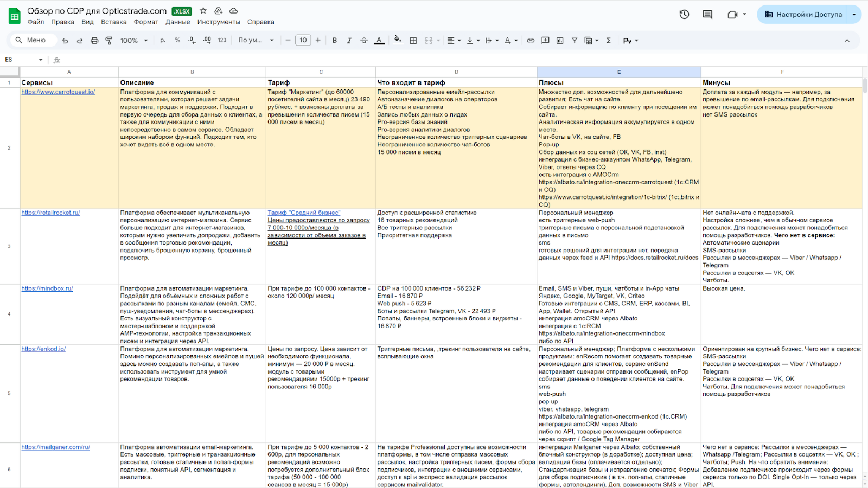
Task: Toggle bold formatting
Action: click(x=335, y=41)
